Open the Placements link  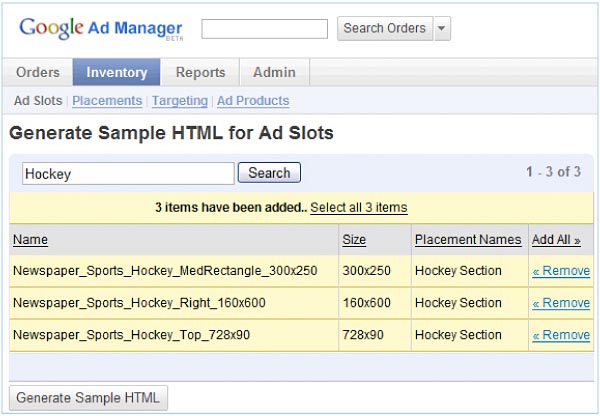(x=107, y=101)
